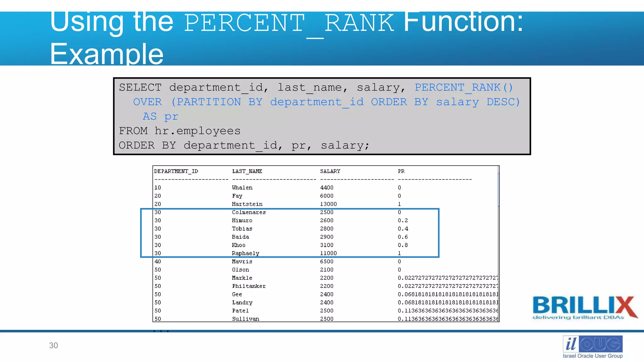Click the LAST_NAME column header

point(247,171)
